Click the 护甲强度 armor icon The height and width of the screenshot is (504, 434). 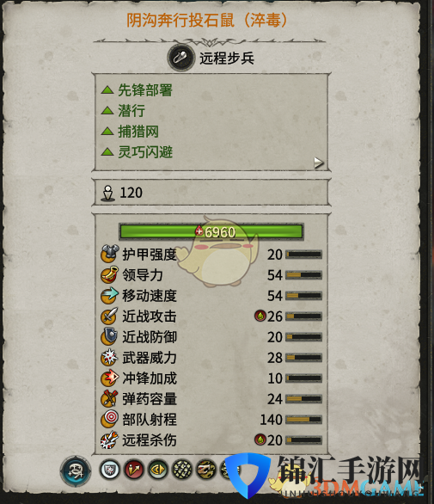click(109, 254)
